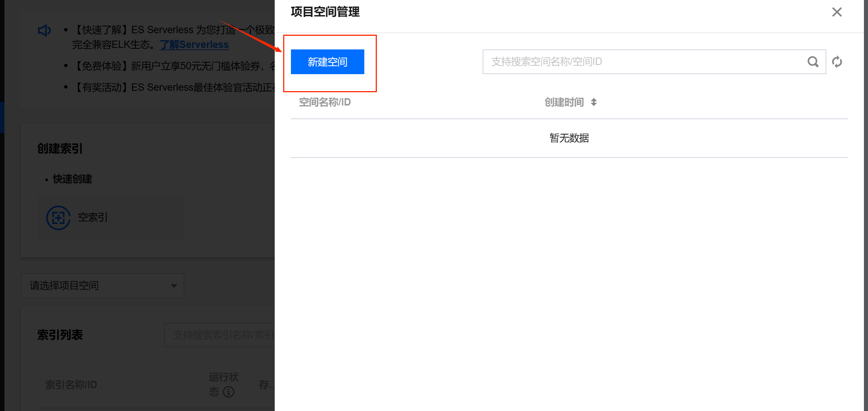868x411 pixels.
Task: Click the search magnifier icon
Action: point(813,62)
